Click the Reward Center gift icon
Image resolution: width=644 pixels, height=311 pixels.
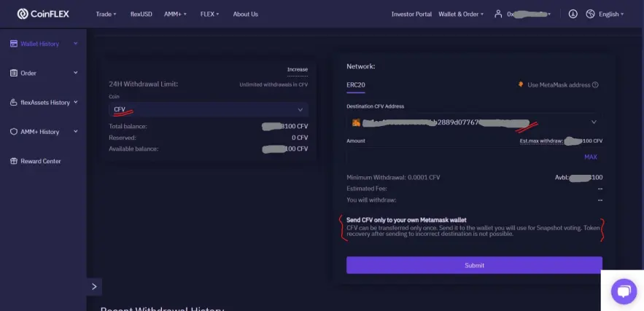click(14, 161)
